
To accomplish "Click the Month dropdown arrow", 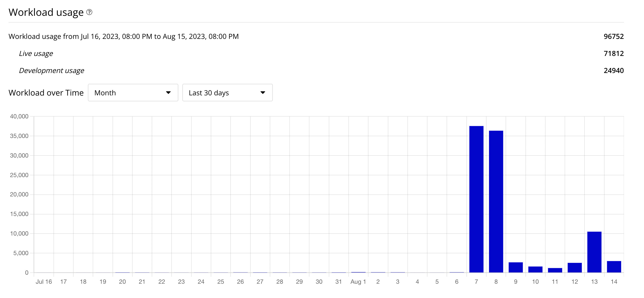I will click(x=168, y=93).
